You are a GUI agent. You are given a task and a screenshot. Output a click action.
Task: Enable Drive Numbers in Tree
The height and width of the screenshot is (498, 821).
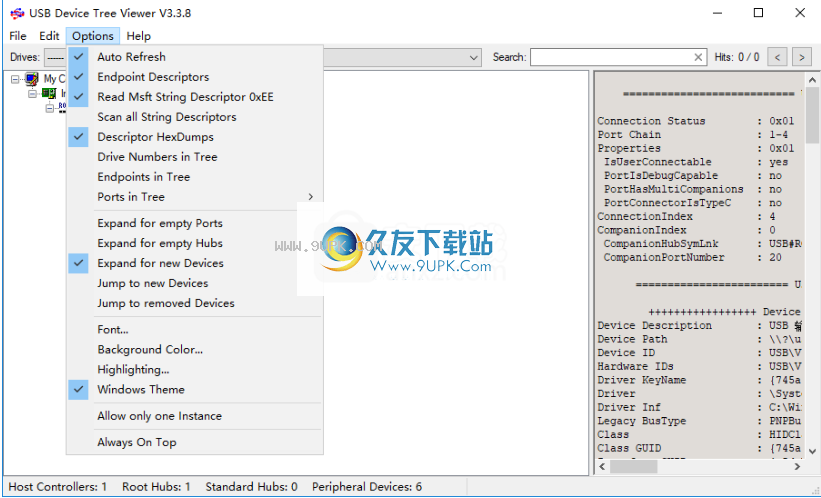point(195,157)
